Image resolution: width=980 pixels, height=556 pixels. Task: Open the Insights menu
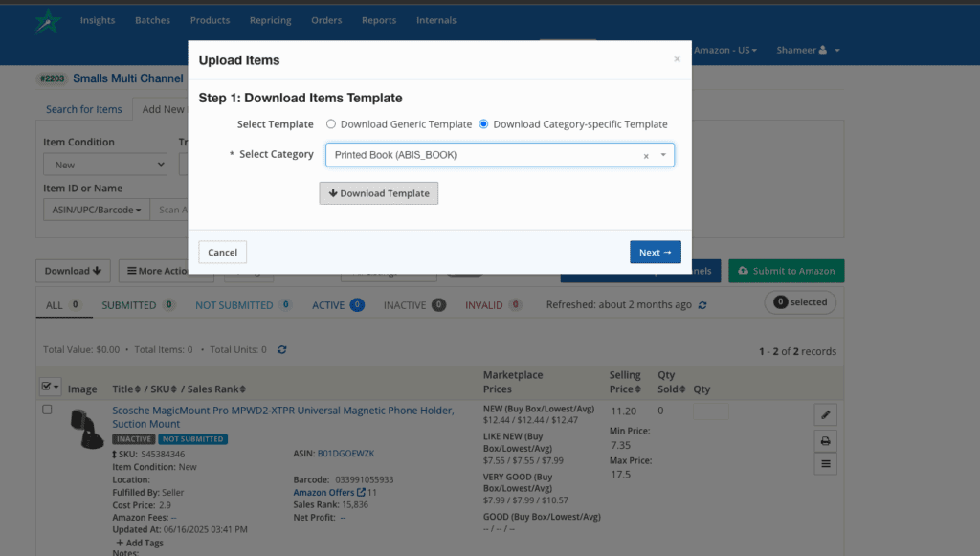(98, 20)
